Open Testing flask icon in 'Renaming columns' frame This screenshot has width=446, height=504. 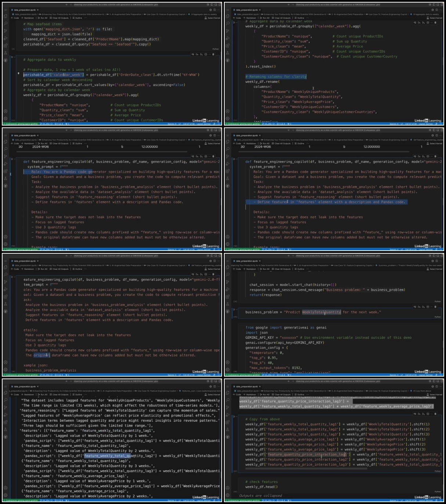pyautogui.click(x=228, y=53)
